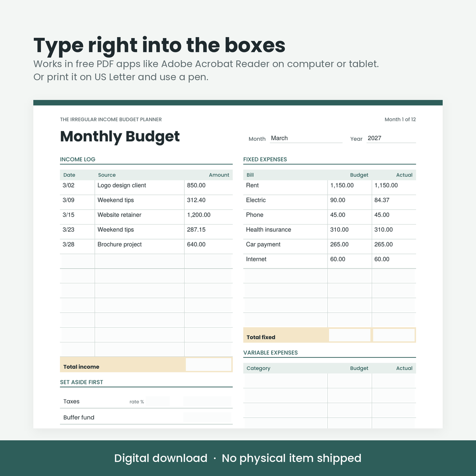The height and width of the screenshot is (476, 476).
Task: Click the 'Digital download' footer text
Action: (161, 458)
